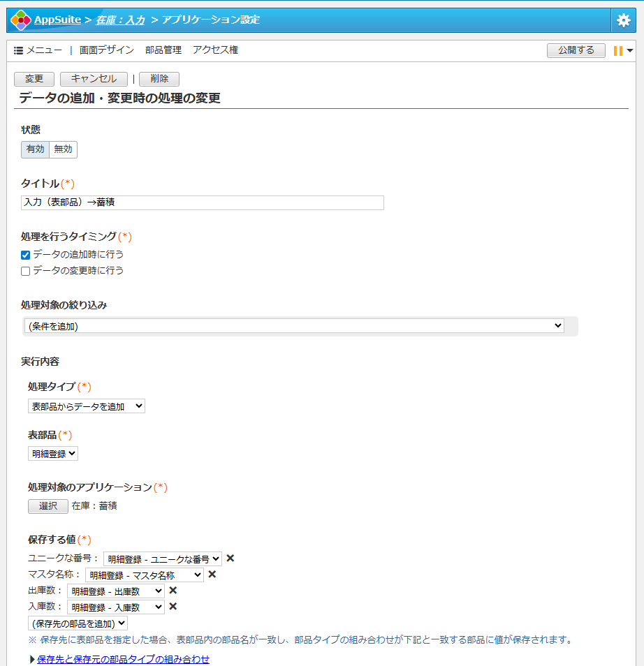Click the キャンセル button
Image resolution: width=644 pixels, height=666 pixels.
click(x=94, y=79)
